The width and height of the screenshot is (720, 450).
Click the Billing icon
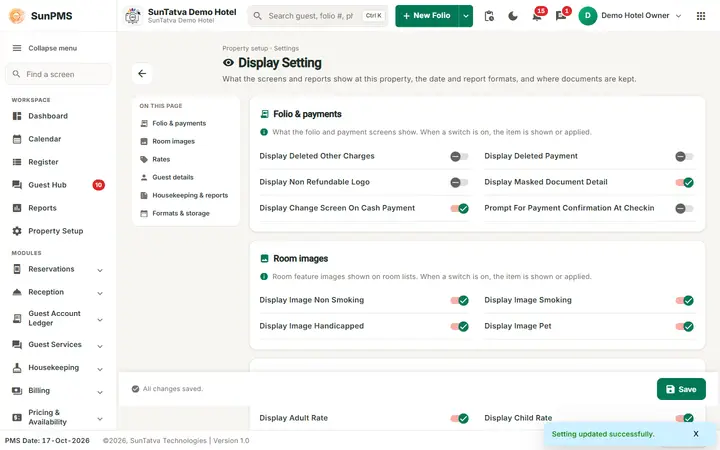point(17,390)
